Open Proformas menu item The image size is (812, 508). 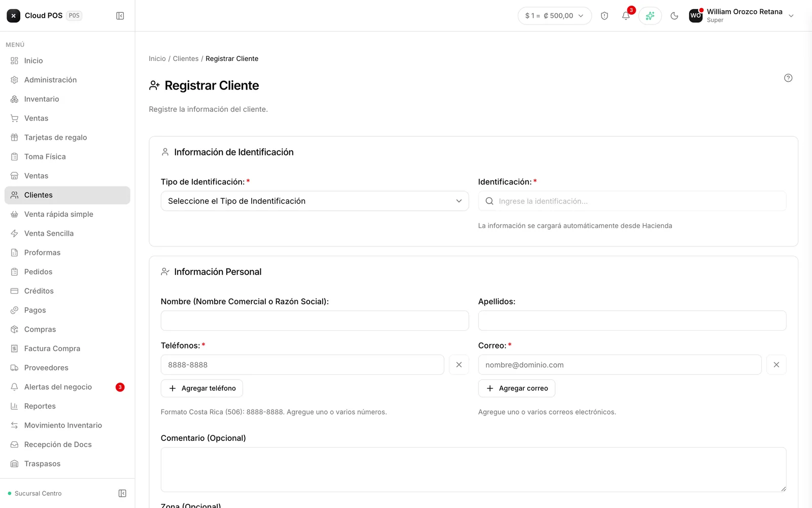67,252
